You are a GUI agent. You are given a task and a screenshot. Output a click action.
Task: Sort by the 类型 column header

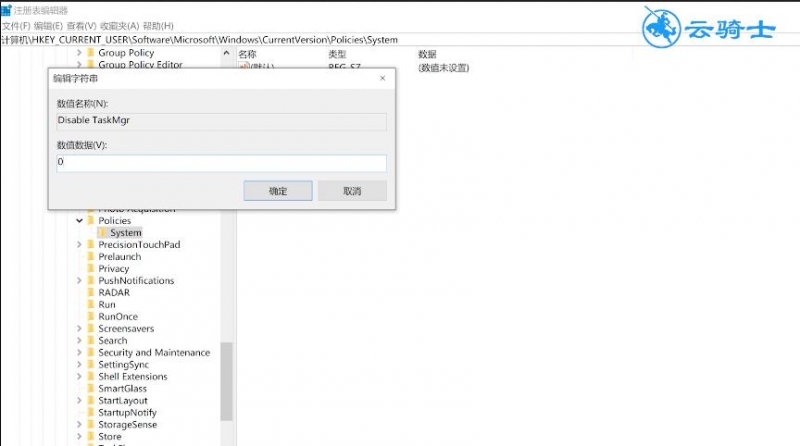337,54
